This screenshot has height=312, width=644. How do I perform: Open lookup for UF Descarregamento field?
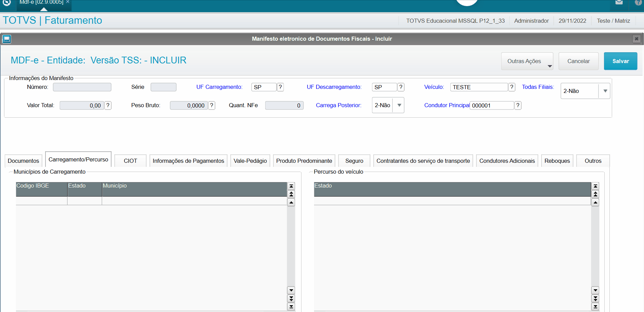point(401,87)
